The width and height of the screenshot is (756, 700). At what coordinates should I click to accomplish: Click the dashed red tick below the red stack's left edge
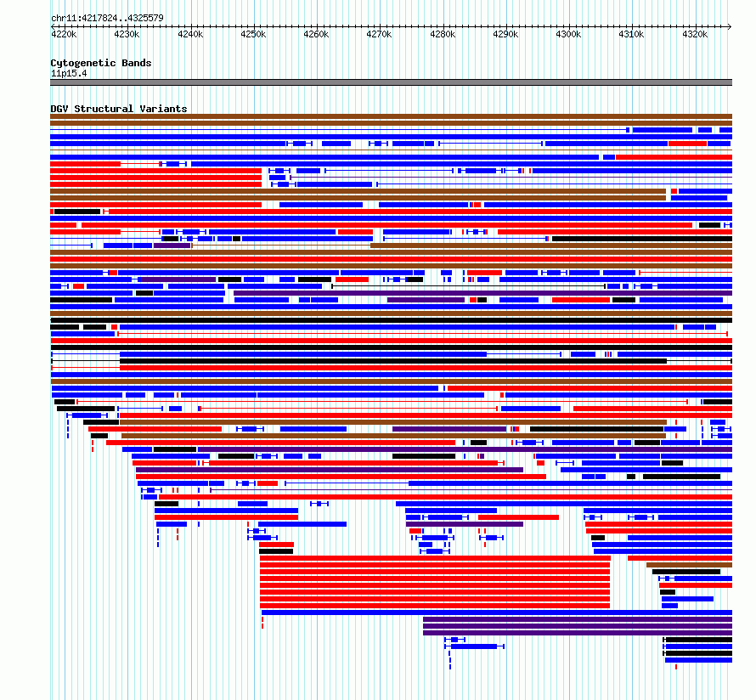(262, 623)
